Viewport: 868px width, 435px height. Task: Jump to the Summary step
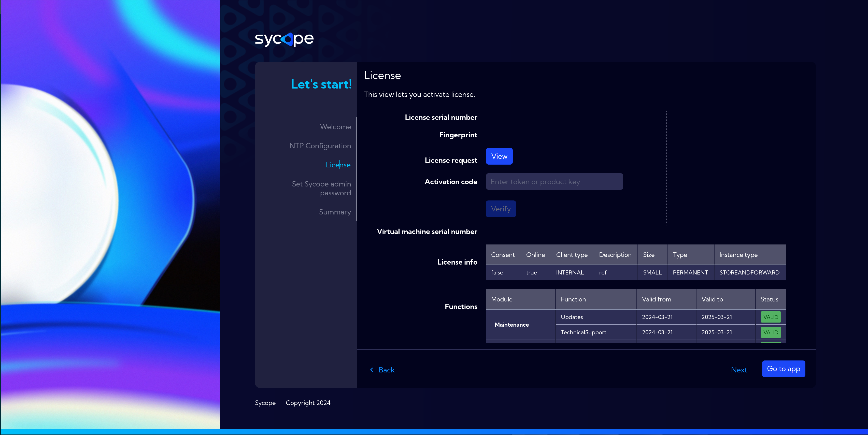click(335, 212)
